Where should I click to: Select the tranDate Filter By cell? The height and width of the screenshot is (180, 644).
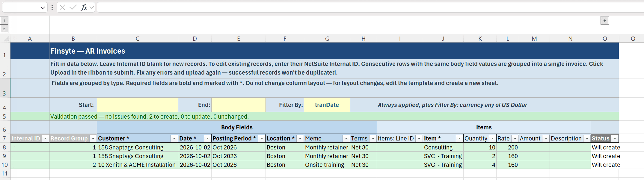[x=327, y=105]
